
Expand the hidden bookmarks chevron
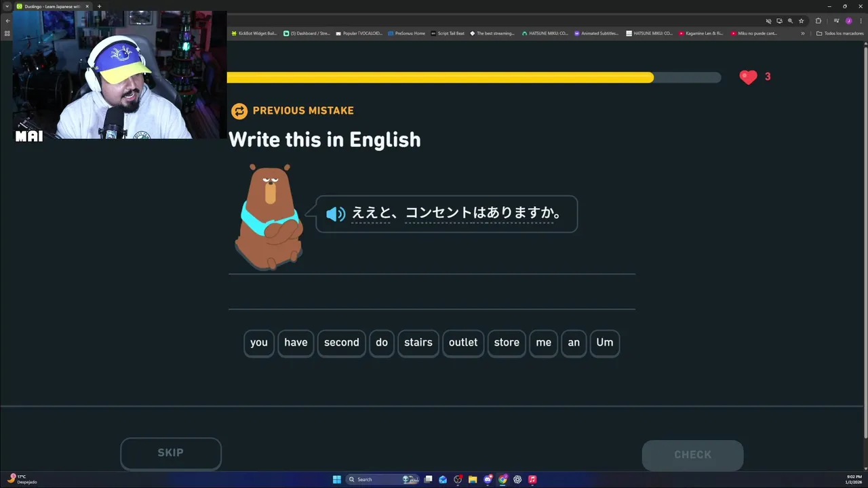click(803, 33)
